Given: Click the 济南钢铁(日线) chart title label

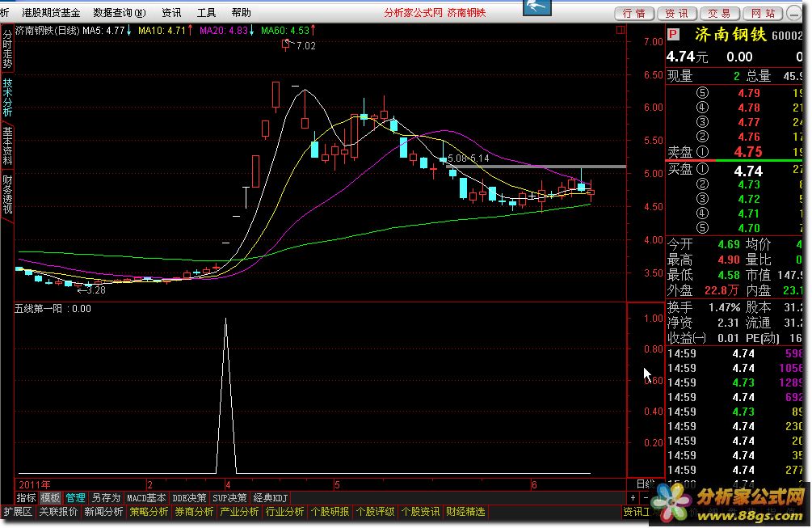Looking at the screenshot, I should [47, 31].
